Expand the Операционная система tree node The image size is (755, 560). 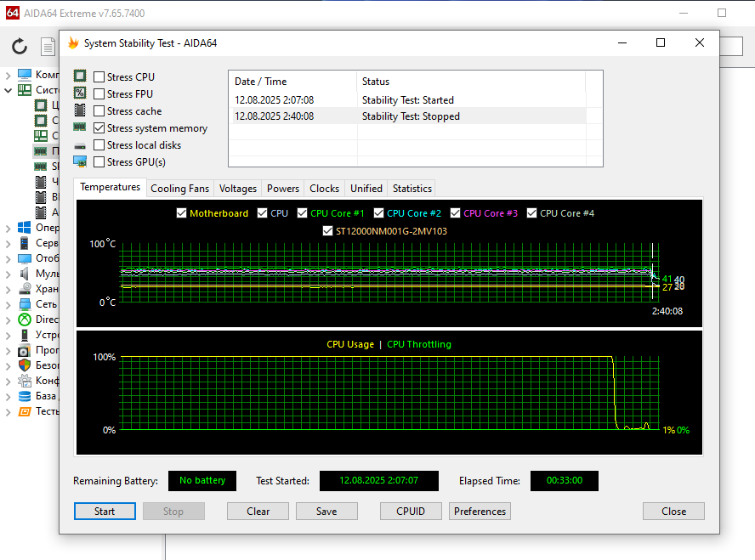9,228
